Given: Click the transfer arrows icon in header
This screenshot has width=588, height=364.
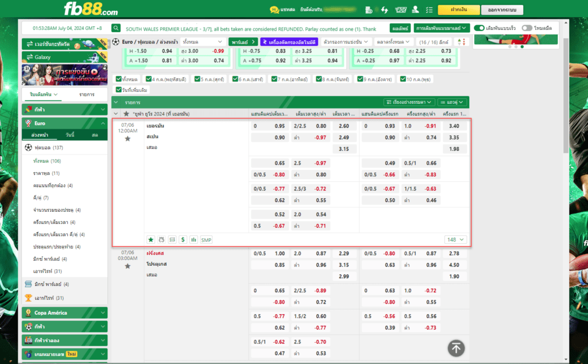Looking at the screenshot, I should pos(384,10).
